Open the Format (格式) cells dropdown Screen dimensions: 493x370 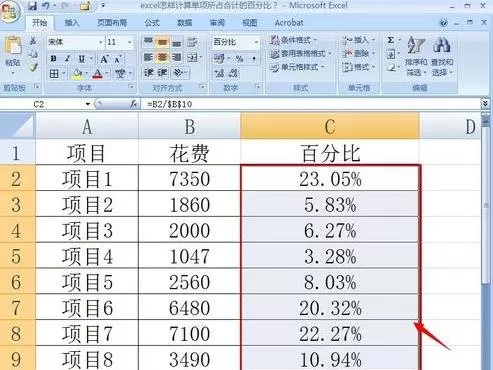click(x=359, y=67)
